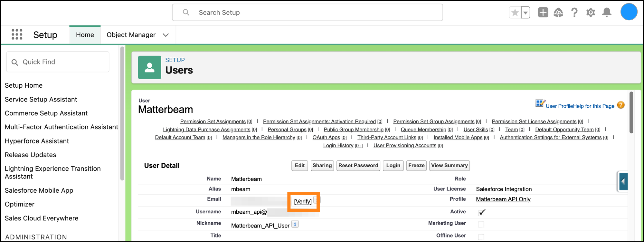
Task: Click the Help for this Page orange icon
Action: tap(621, 105)
